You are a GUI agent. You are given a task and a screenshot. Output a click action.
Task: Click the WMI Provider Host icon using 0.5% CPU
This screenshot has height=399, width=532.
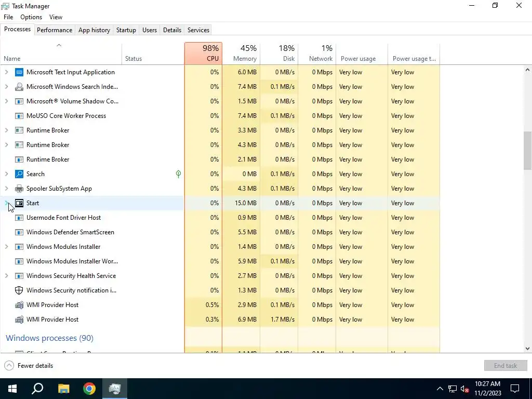pos(19,305)
